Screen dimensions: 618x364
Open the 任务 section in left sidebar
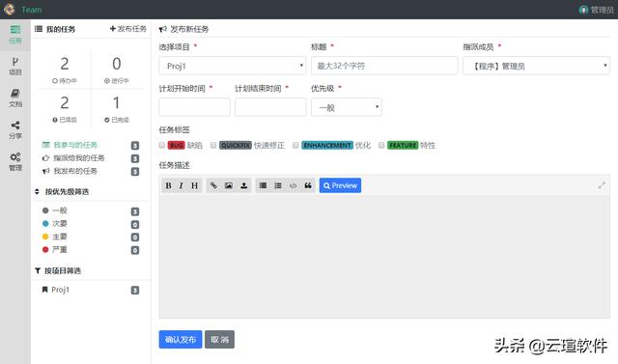[x=15, y=35]
